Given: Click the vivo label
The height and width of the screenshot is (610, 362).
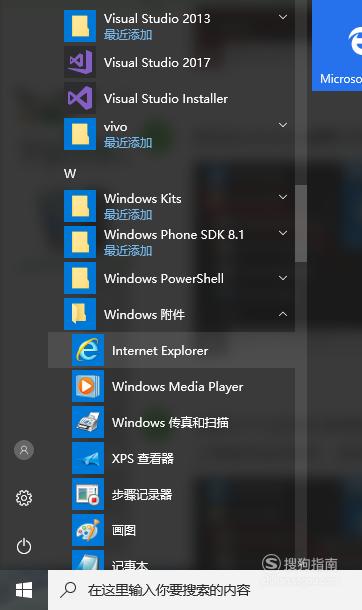Looking at the screenshot, I should (115, 127).
